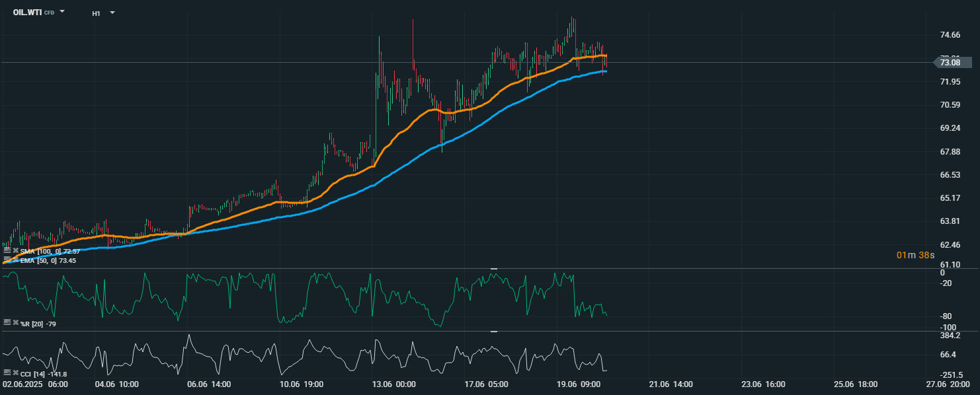This screenshot has height=395, width=980.
Task: Click price axis value 63.81
Action: pyautogui.click(x=950, y=221)
